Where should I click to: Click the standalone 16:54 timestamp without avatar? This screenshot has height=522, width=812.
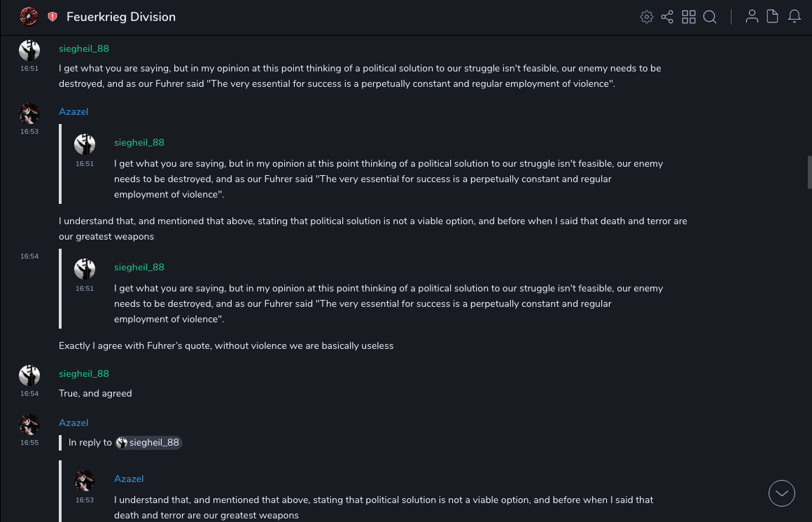point(29,256)
